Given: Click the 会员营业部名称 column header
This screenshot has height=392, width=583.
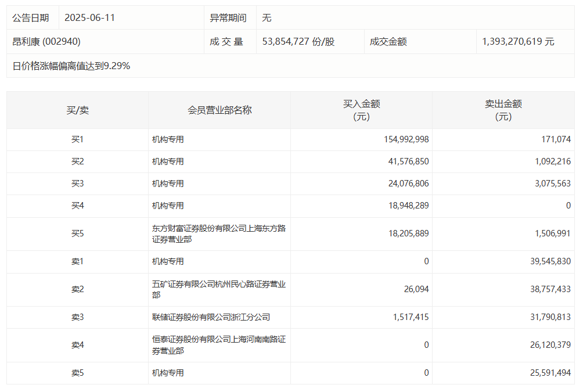Looking at the screenshot, I should click(x=219, y=110).
